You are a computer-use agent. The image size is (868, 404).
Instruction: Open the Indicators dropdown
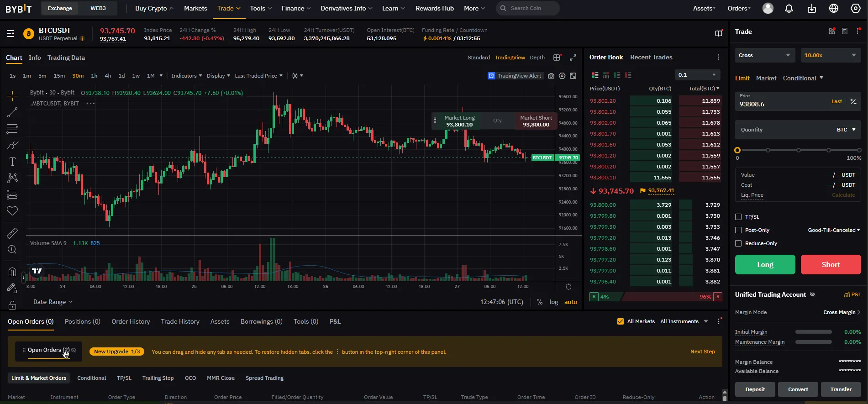tap(186, 76)
